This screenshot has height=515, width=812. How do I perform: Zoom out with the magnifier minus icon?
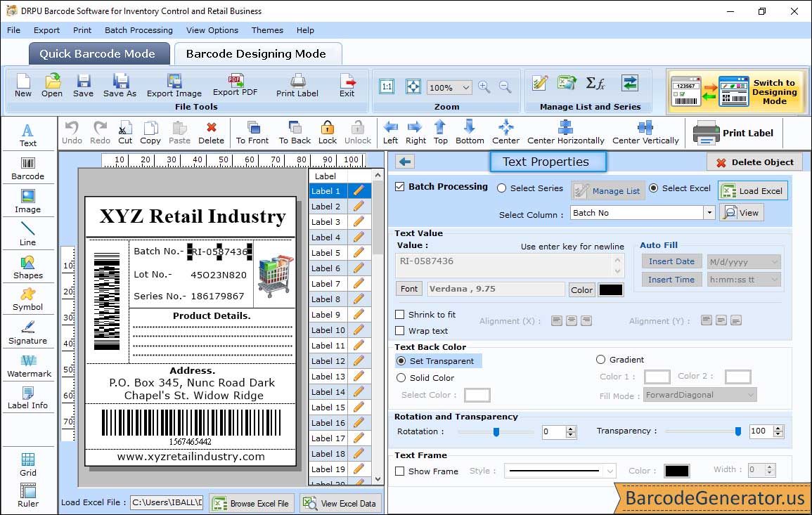pyautogui.click(x=505, y=87)
